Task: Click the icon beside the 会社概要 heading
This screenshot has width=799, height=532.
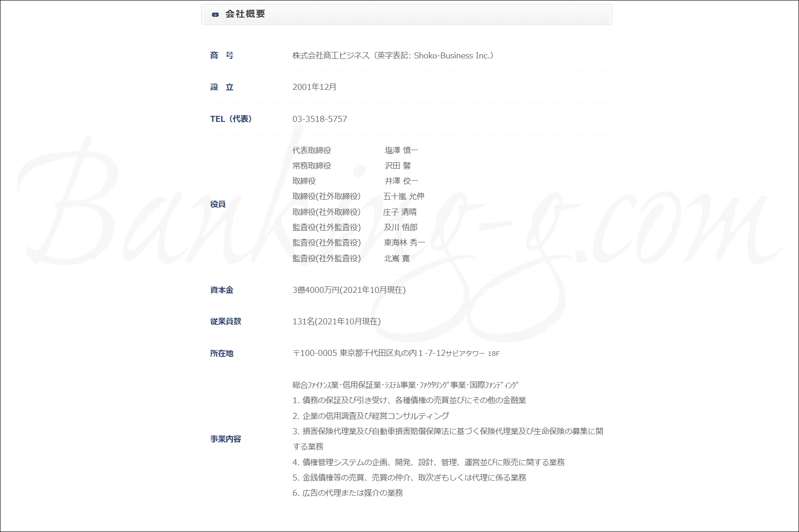Action: pyautogui.click(x=215, y=14)
